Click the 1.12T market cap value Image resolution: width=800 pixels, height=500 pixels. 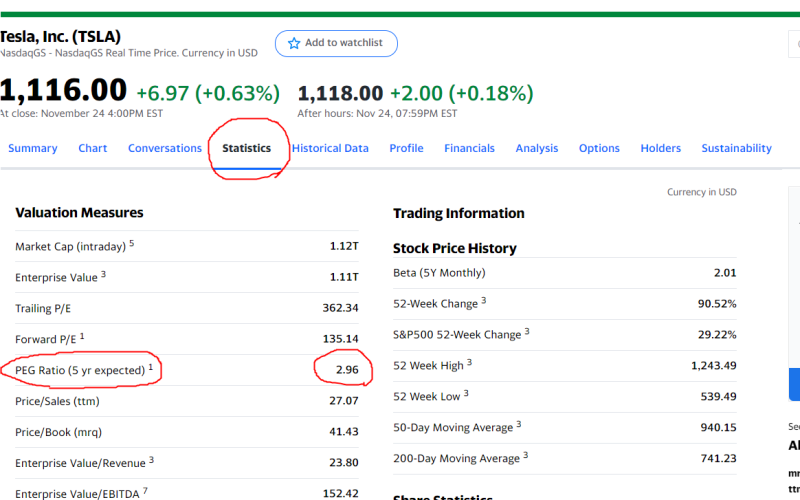click(x=344, y=246)
